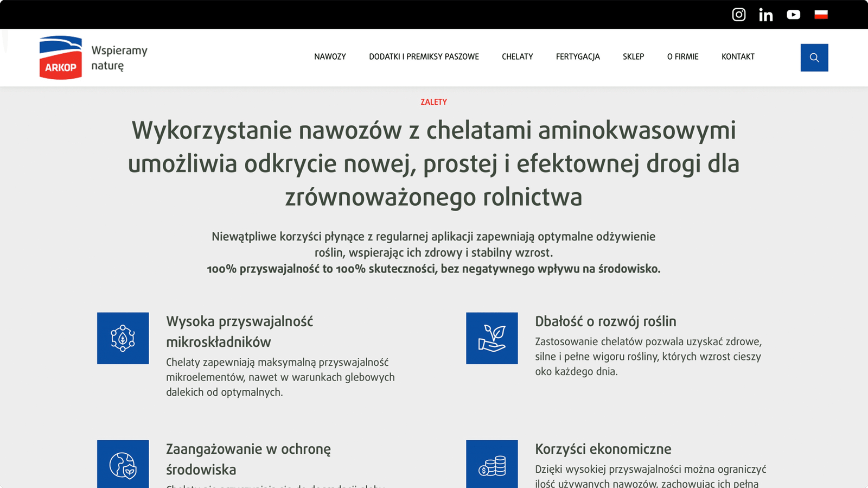Open the NAWOZY menu

(330, 56)
